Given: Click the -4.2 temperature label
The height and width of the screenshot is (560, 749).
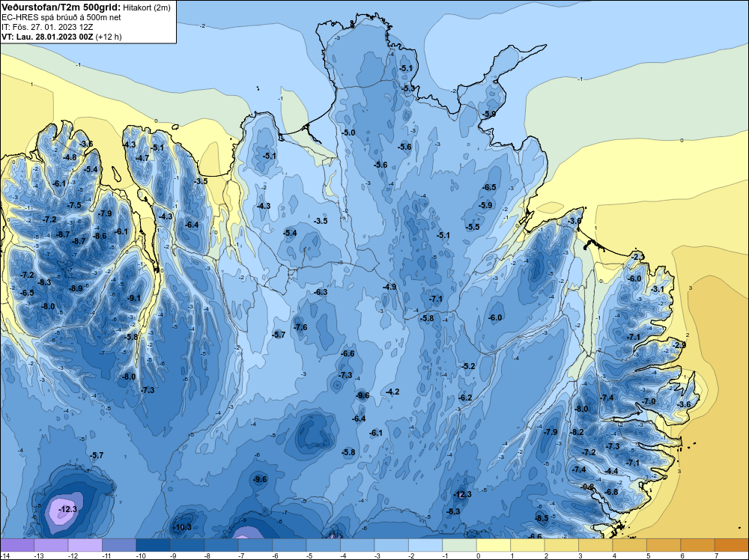Looking at the screenshot, I should [392, 392].
